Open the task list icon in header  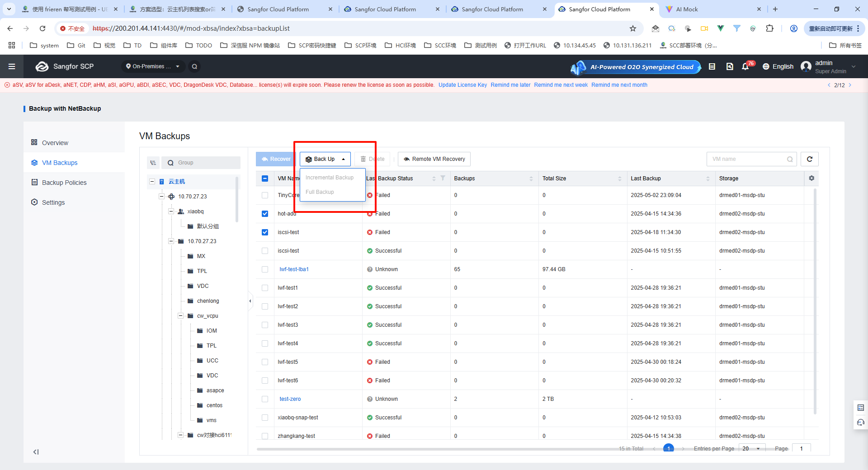click(x=712, y=66)
